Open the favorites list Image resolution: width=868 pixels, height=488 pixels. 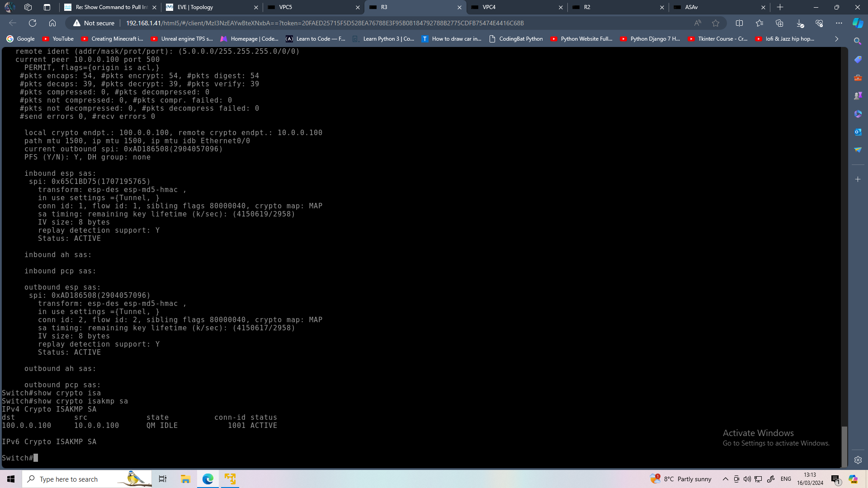(x=759, y=23)
